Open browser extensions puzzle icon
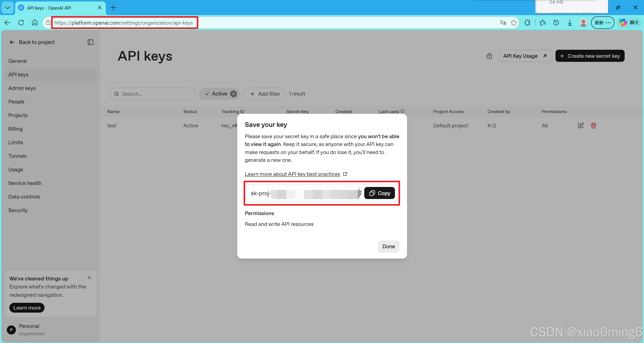Viewport: 644px width, 343px height. [x=528, y=23]
